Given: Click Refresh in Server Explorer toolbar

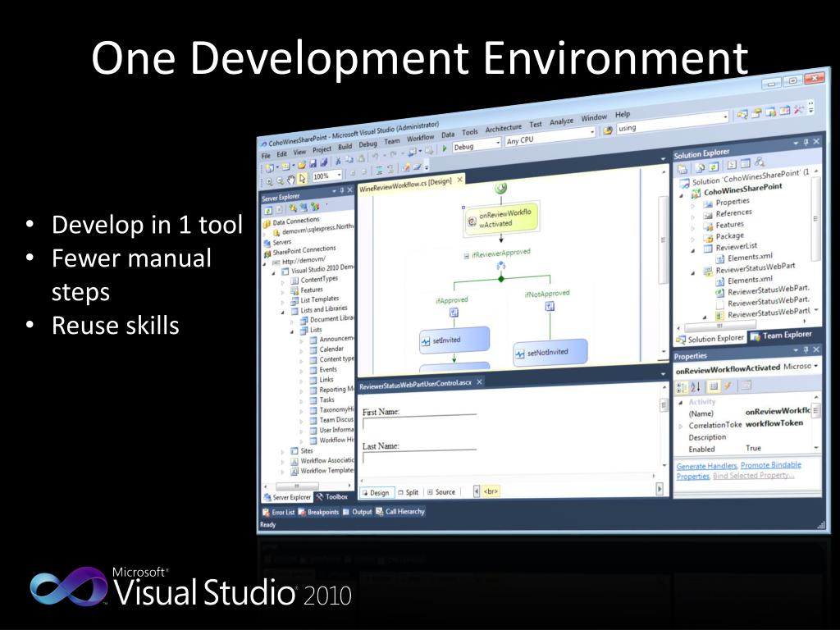Looking at the screenshot, I should pyautogui.click(x=269, y=211).
